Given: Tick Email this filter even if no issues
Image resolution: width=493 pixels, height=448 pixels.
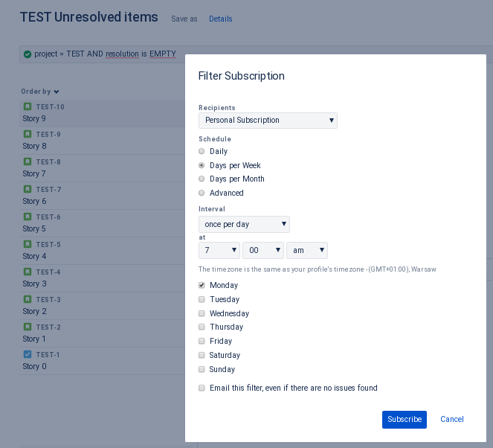Looking at the screenshot, I should 202,388.
